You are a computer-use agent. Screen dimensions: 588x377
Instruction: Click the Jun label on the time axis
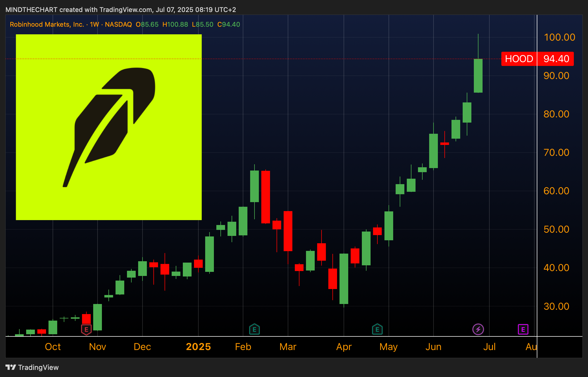pyautogui.click(x=434, y=347)
